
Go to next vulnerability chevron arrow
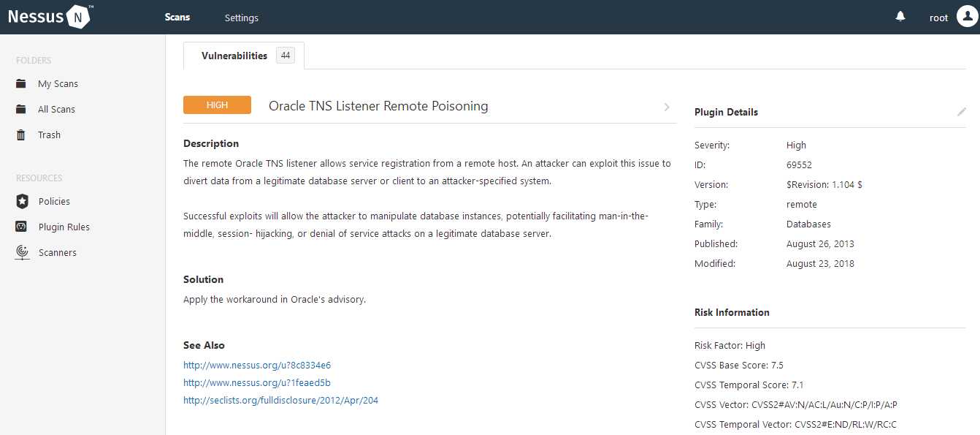click(x=667, y=107)
